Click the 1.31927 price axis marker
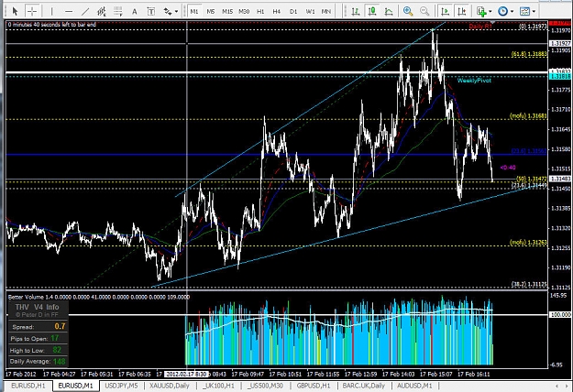 [560, 43]
